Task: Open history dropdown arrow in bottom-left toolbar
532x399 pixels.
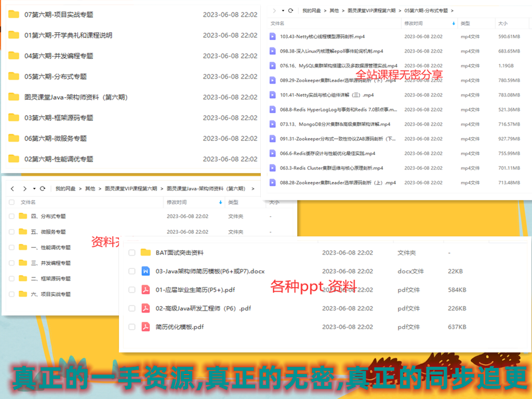Action: coord(34,188)
